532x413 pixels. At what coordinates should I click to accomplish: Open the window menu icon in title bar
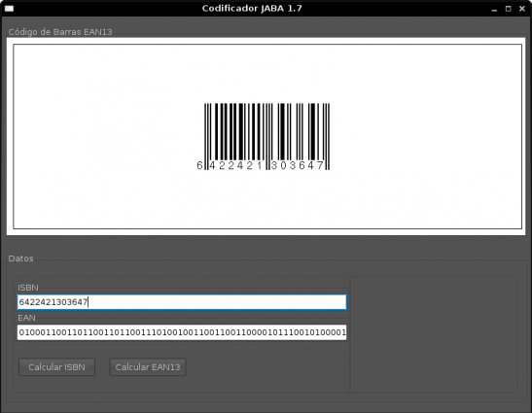tap(9, 9)
